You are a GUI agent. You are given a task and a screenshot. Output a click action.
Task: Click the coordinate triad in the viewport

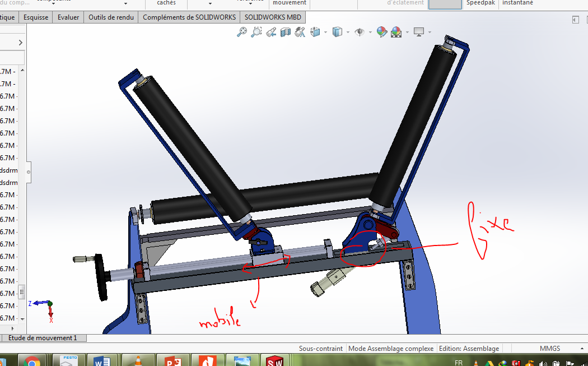(x=42, y=311)
